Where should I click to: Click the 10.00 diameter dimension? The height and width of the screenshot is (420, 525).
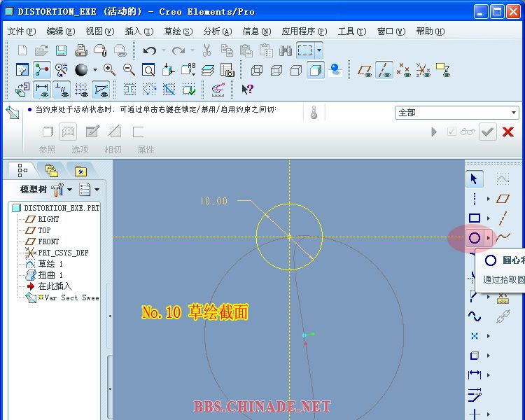214,201
